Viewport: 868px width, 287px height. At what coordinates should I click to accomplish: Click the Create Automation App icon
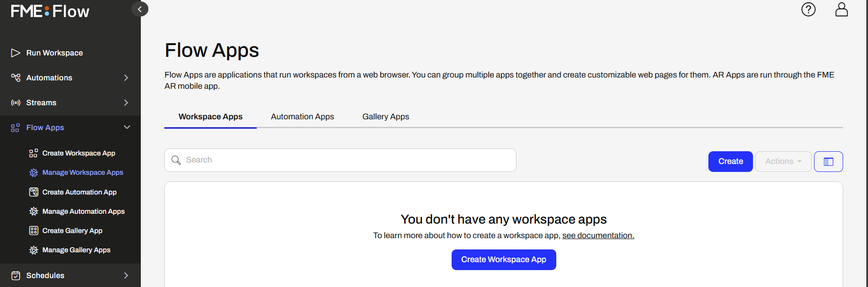point(33,192)
